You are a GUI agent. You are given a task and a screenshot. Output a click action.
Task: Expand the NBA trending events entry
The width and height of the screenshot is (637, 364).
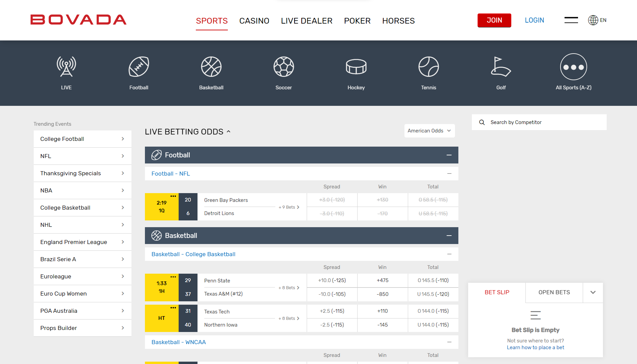click(82, 190)
